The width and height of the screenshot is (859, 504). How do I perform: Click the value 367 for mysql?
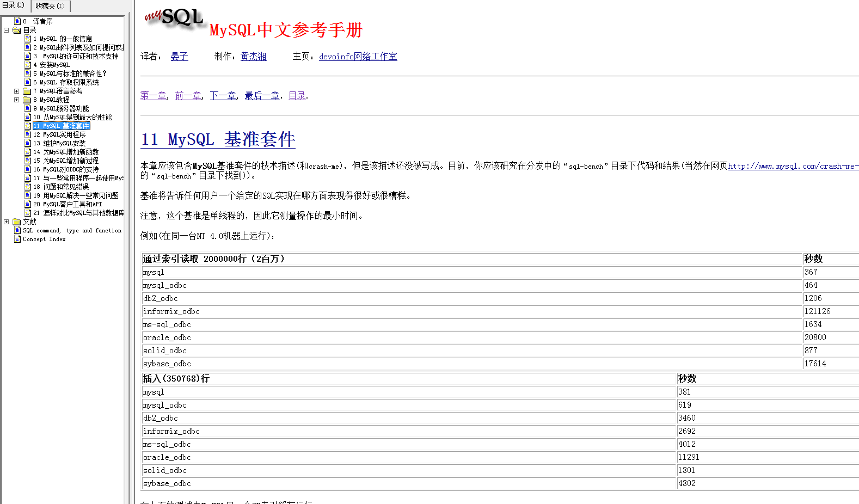811,272
